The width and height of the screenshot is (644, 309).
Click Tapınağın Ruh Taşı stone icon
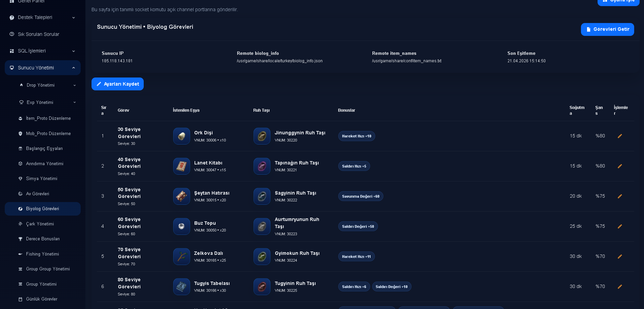coord(262,166)
